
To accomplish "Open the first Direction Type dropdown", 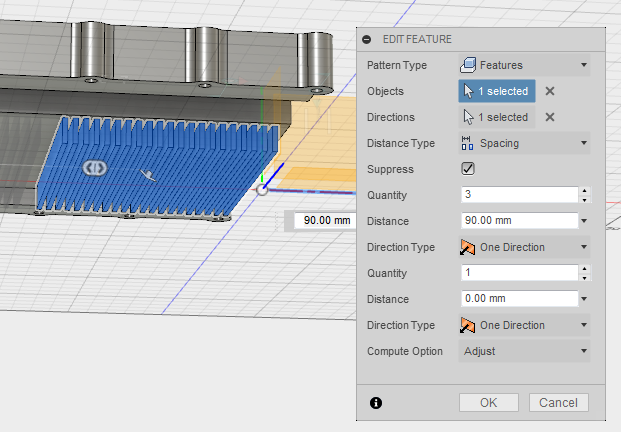I will click(x=524, y=247).
